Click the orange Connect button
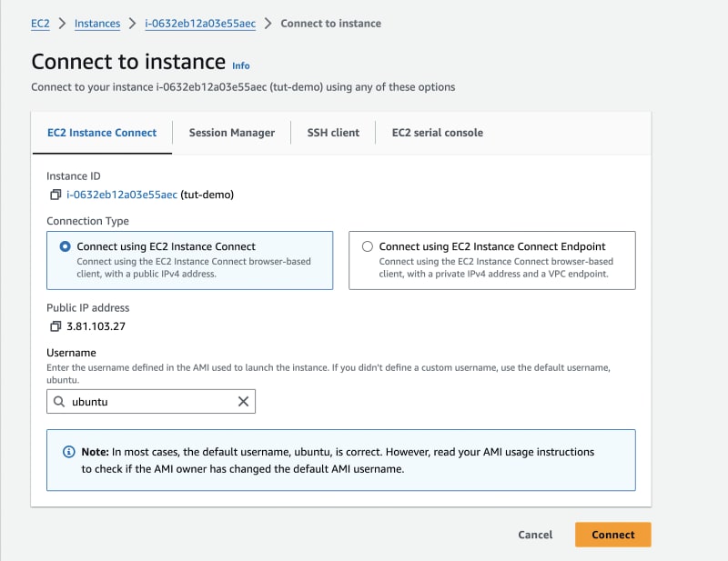The image size is (728, 561). 612,535
